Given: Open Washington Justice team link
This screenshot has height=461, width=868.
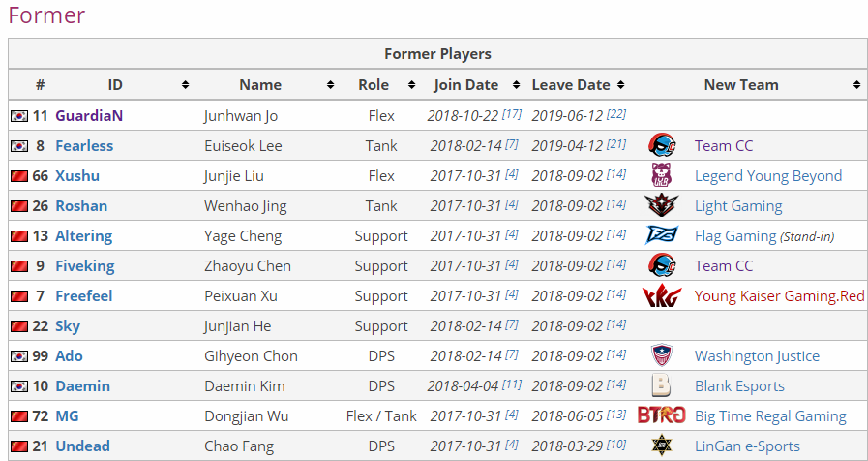Looking at the screenshot, I should coord(758,355).
